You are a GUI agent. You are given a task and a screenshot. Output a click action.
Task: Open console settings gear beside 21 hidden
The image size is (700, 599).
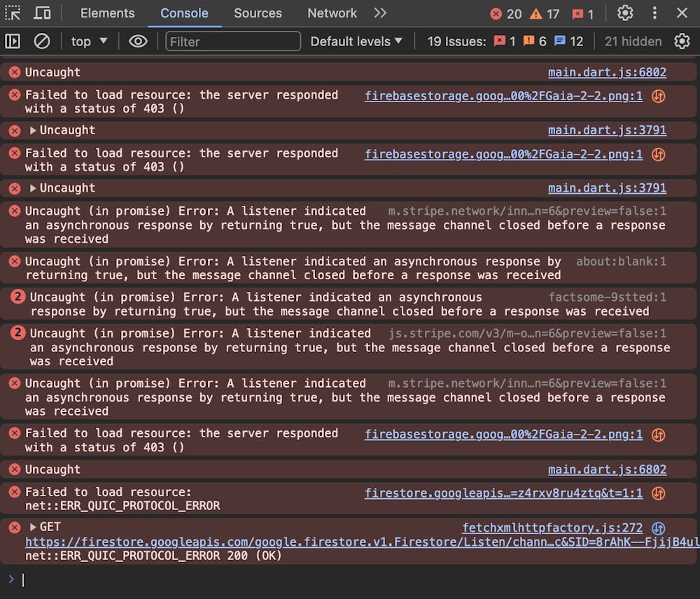682,41
